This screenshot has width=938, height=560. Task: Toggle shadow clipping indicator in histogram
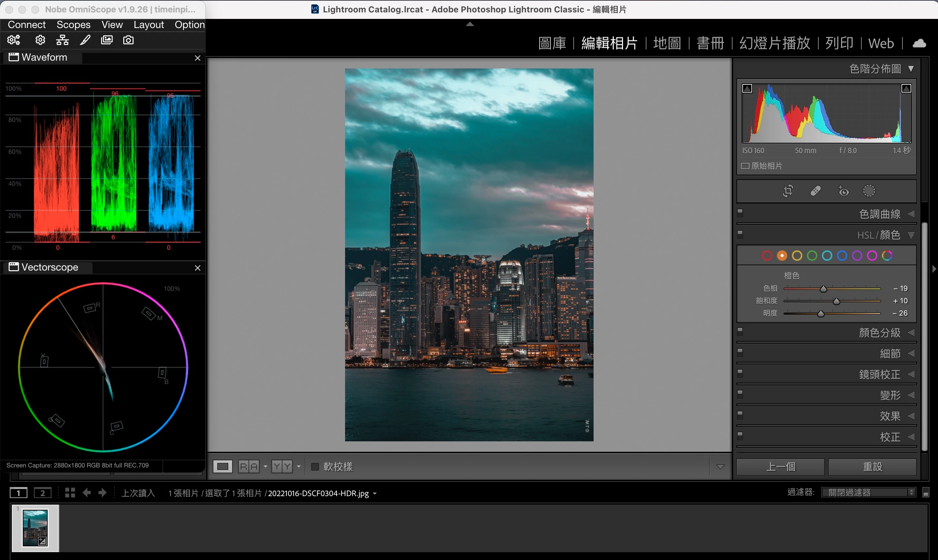747,89
